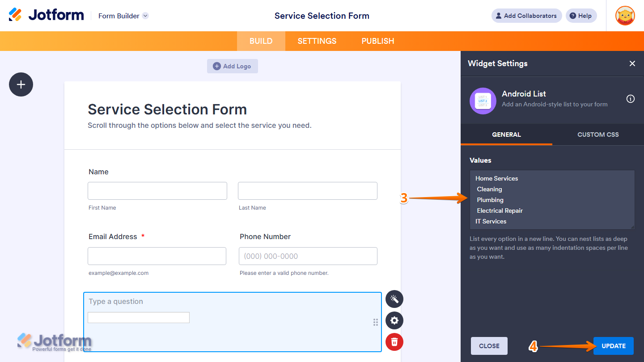Click the magic wand icon beside the widget
The width and height of the screenshot is (644, 362).
[x=394, y=299]
